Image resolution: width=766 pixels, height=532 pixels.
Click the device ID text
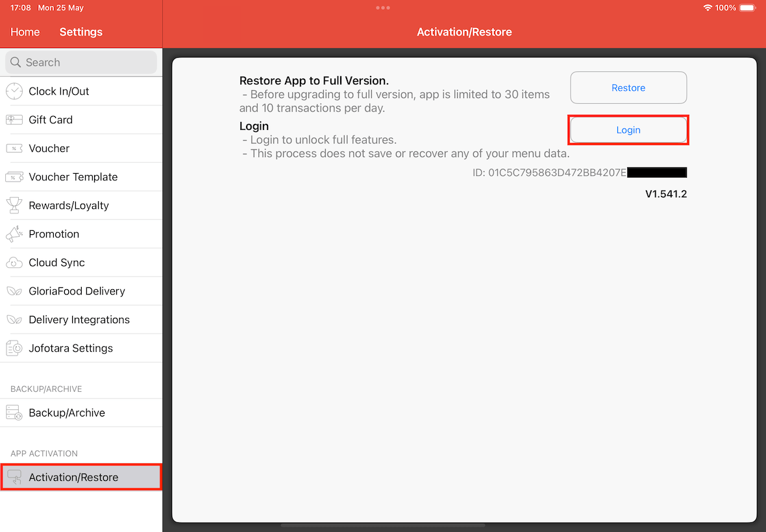(x=549, y=173)
